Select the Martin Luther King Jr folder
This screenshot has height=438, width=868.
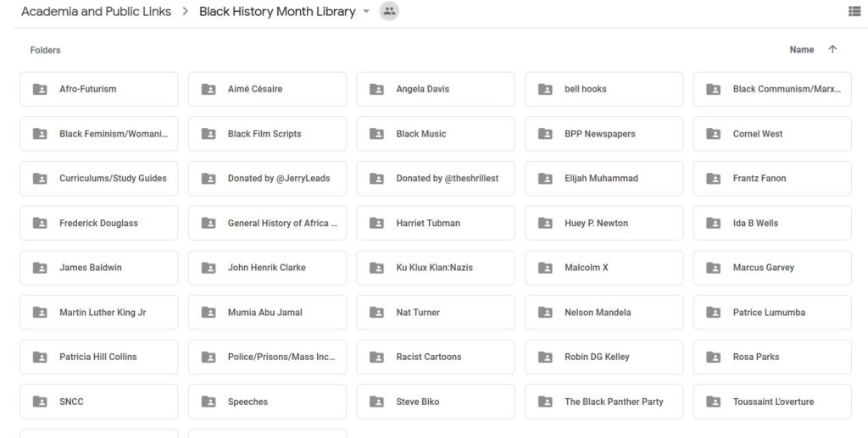[99, 313]
